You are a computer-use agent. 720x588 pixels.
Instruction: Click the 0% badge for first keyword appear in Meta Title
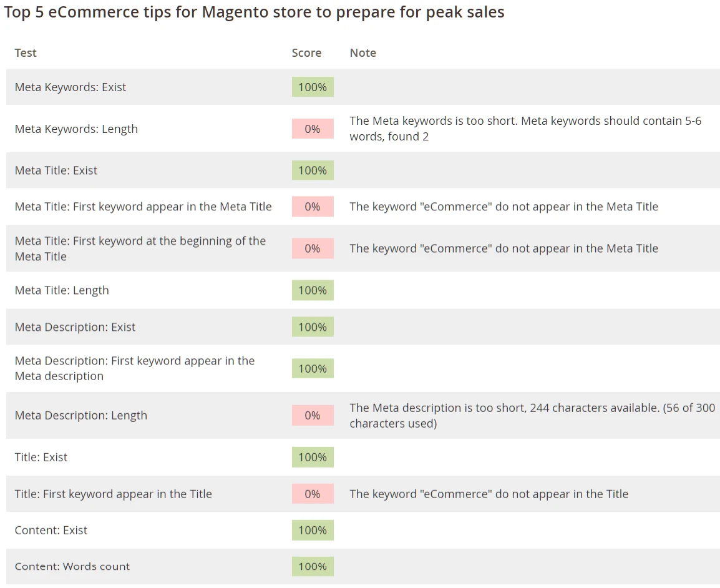(313, 207)
